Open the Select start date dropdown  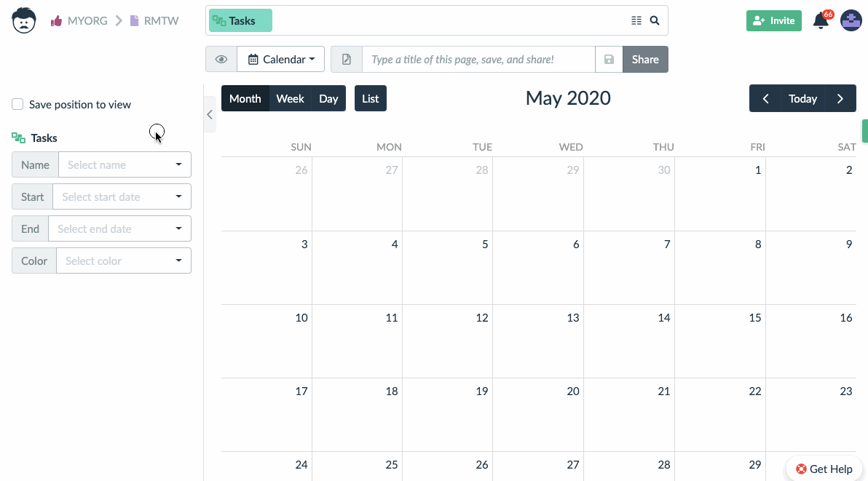122,196
